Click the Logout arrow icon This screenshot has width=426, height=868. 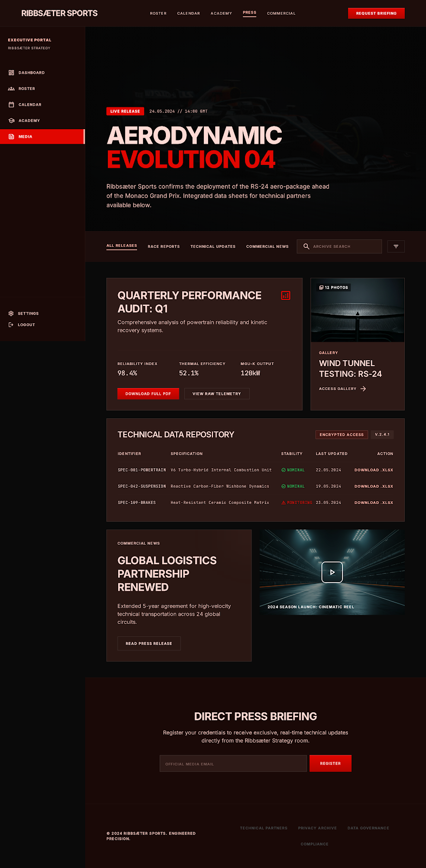11,325
